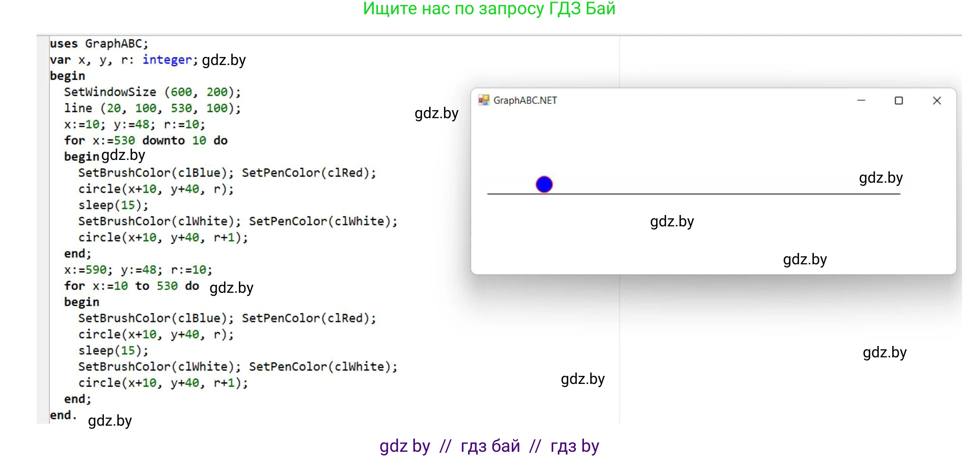This screenshot has height=457, width=980.
Task: Click the purple 'gdz by // гдз бай' footer text
Action: coord(489,446)
